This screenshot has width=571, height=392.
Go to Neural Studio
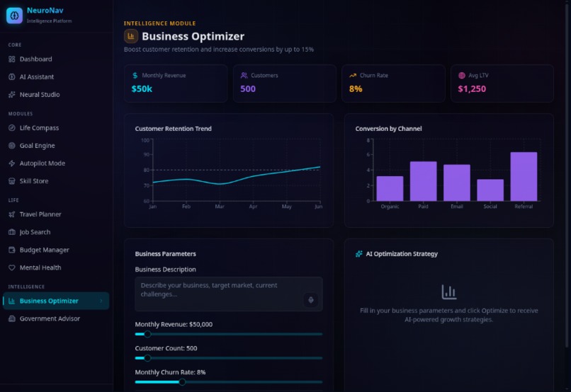coord(56,95)
